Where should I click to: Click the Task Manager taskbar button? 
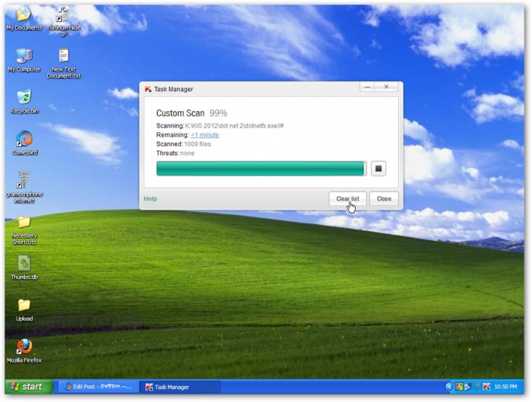click(180, 387)
